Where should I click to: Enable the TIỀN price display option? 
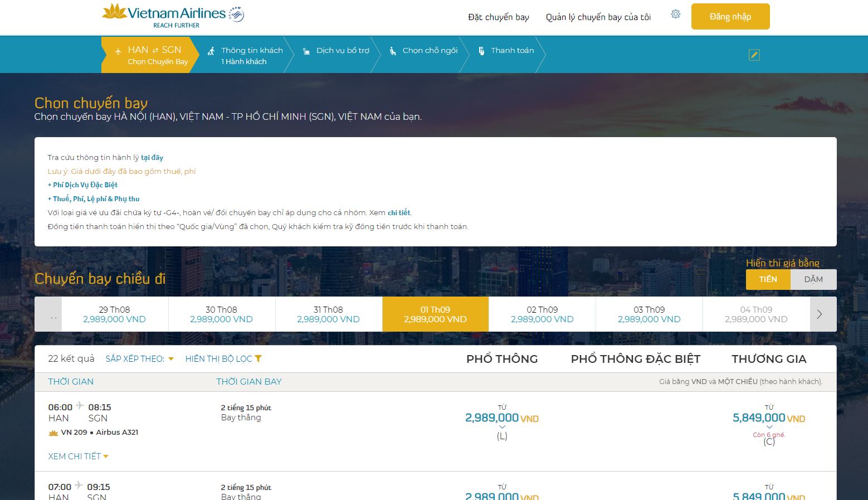pos(768,279)
